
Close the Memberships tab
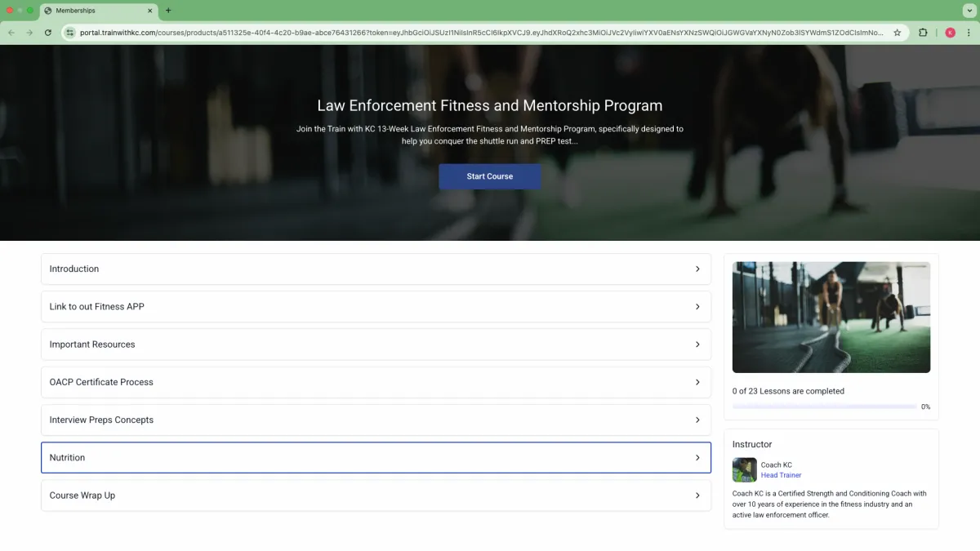[150, 11]
